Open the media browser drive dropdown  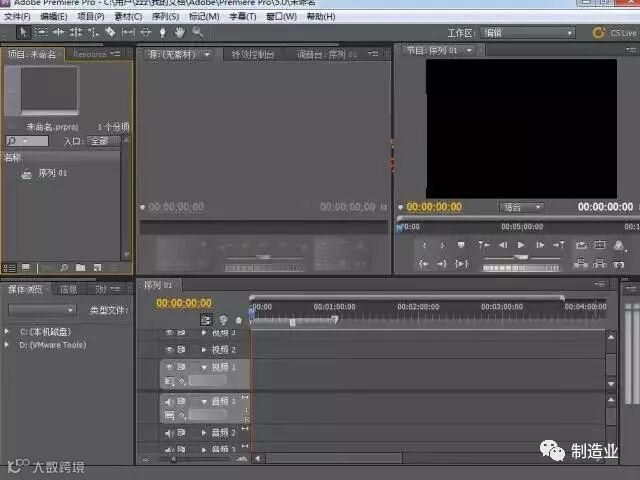point(42,310)
